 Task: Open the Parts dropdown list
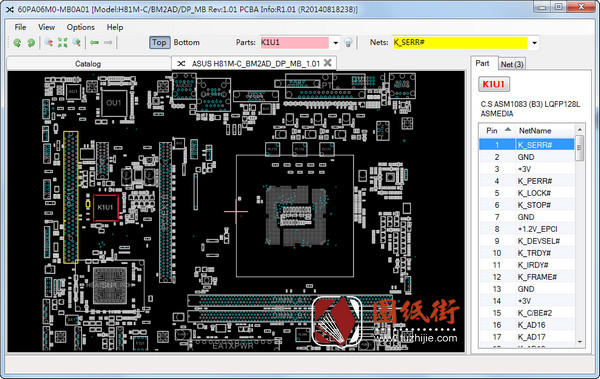pyautogui.click(x=335, y=43)
